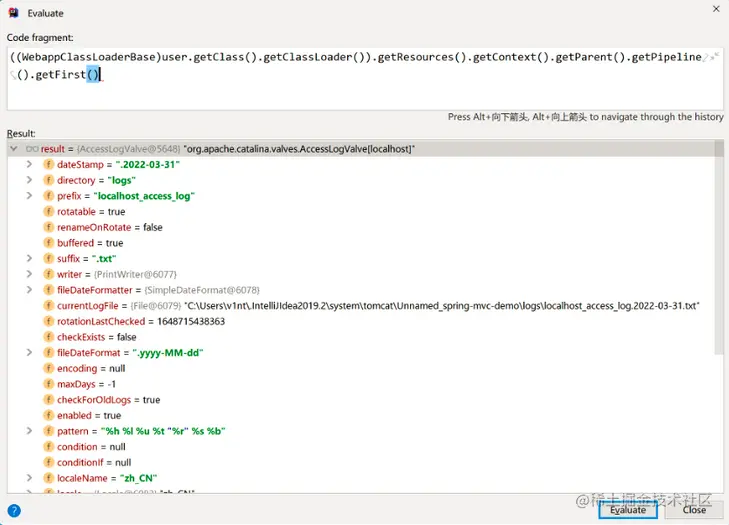The height and width of the screenshot is (525, 729).
Task: Click the field icon beside localeName
Action: pos(48,478)
